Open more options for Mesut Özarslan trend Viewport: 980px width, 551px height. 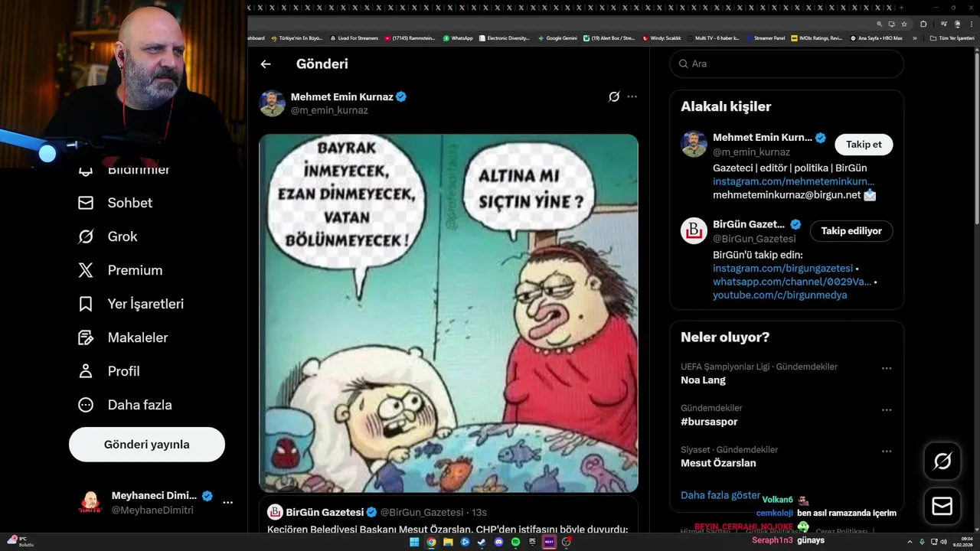click(x=887, y=452)
